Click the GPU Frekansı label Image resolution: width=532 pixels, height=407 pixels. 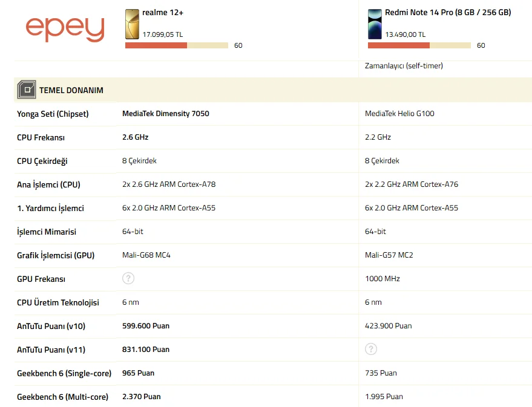coord(41,279)
